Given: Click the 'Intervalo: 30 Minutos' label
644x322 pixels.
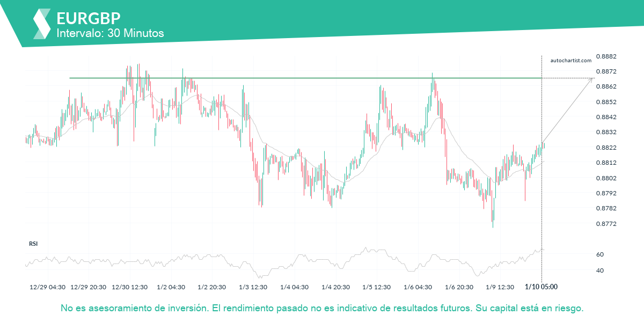Looking at the screenshot, I should (110, 33).
